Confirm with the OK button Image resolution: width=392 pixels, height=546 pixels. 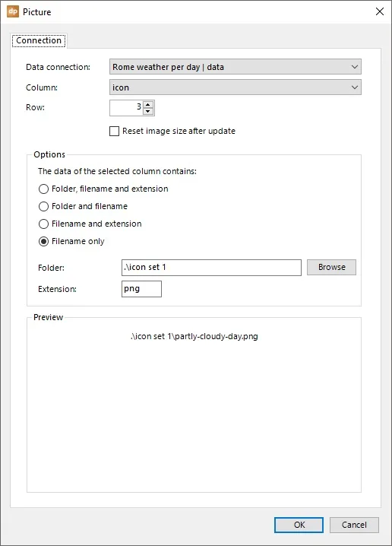click(299, 525)
